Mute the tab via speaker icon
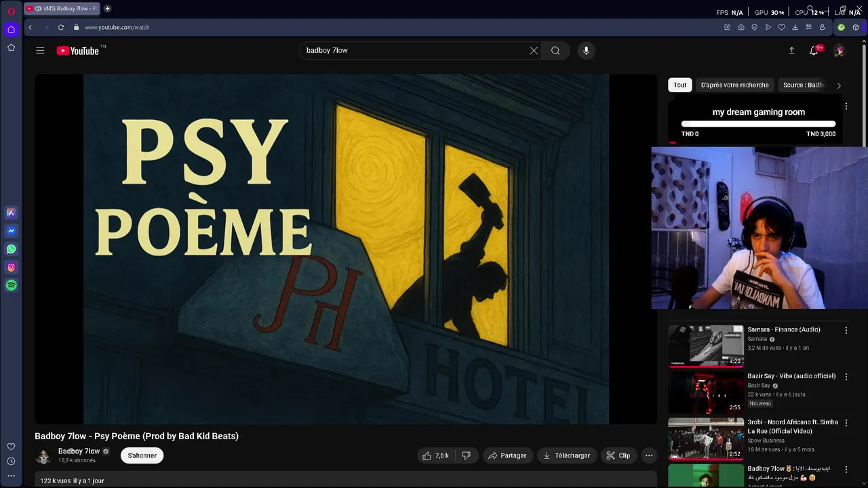 pyautogui.click(x=37, y=9)
